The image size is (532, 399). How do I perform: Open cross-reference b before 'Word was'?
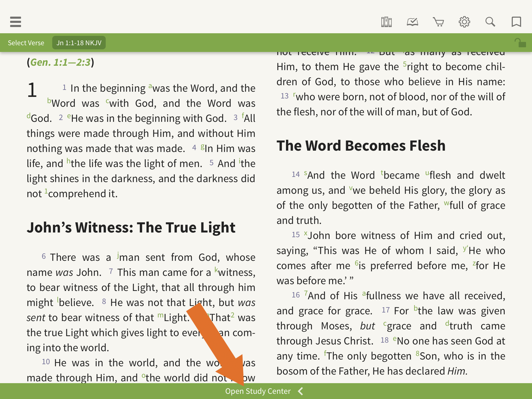pyautogui.click(x=49, y=101)
